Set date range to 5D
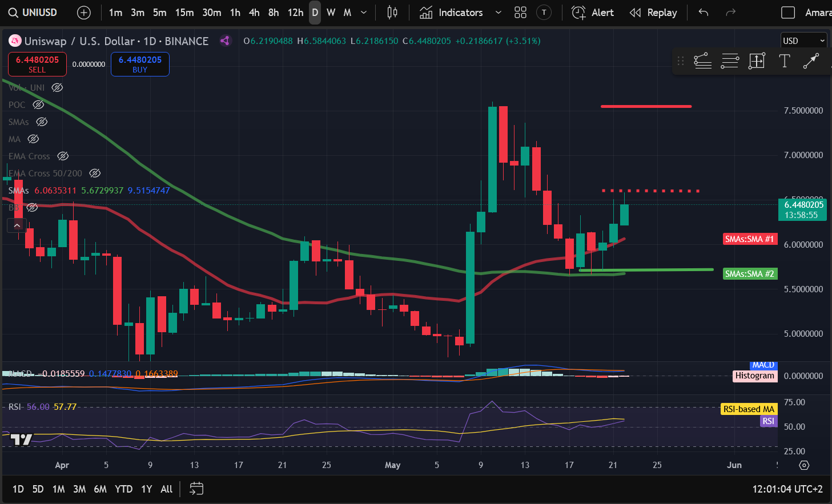Viewport: 832px width, 504px height. 38,489
